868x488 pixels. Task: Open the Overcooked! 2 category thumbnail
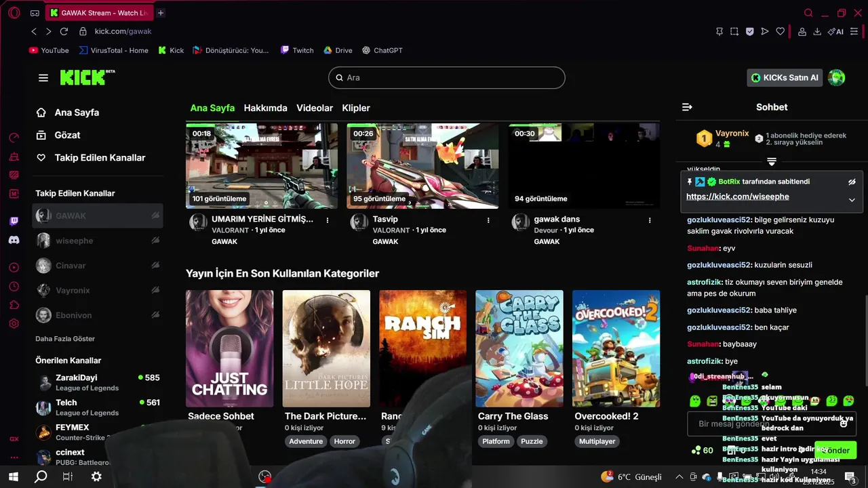[x=616, y=348]
